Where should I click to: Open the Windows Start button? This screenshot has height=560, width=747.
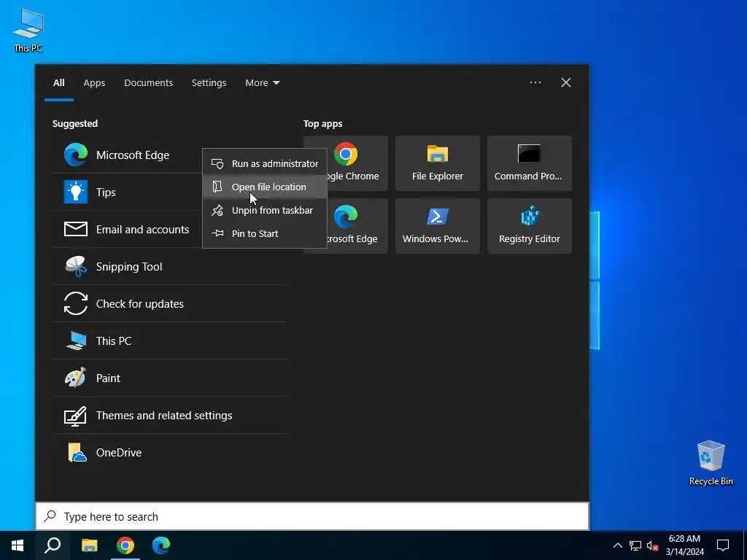18,545
